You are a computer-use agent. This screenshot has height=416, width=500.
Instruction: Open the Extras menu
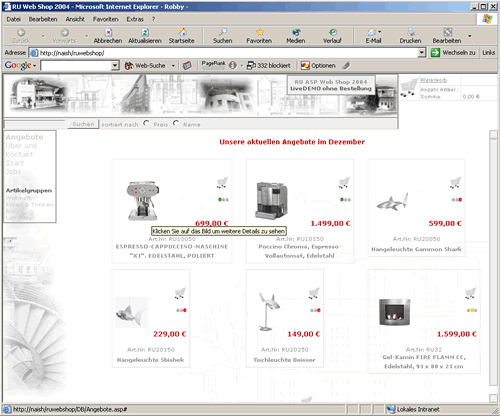click(135, 19)
